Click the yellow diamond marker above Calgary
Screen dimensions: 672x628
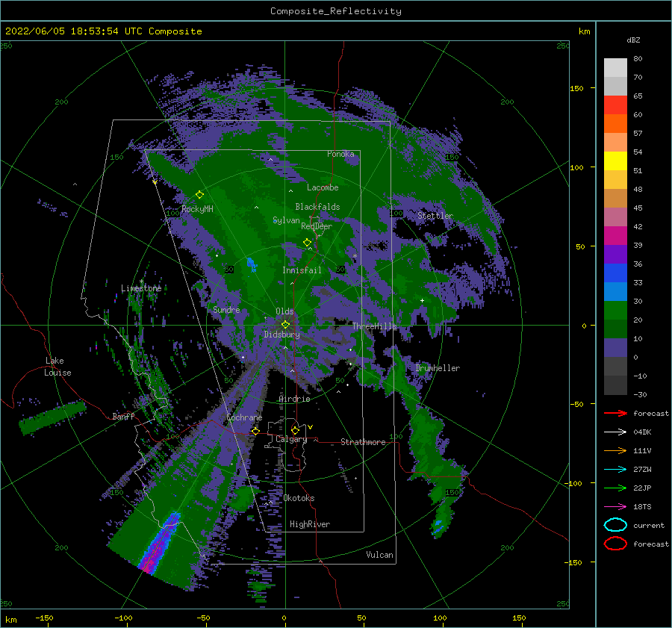pos(295,430)
